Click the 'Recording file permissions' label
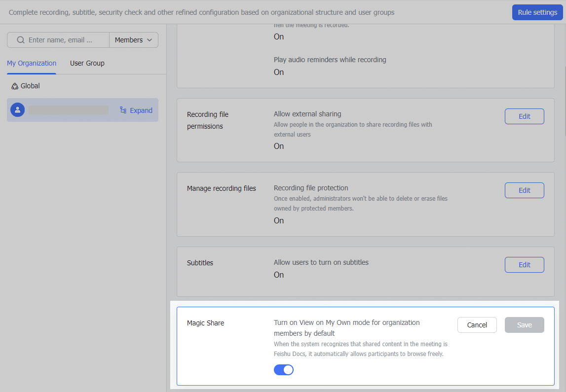566x392 pixels. point(208,120)
